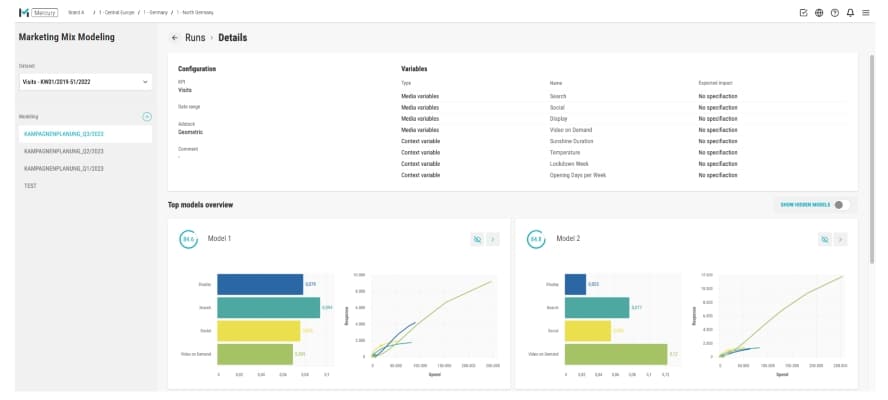Click the Top models overview heading

200,205
